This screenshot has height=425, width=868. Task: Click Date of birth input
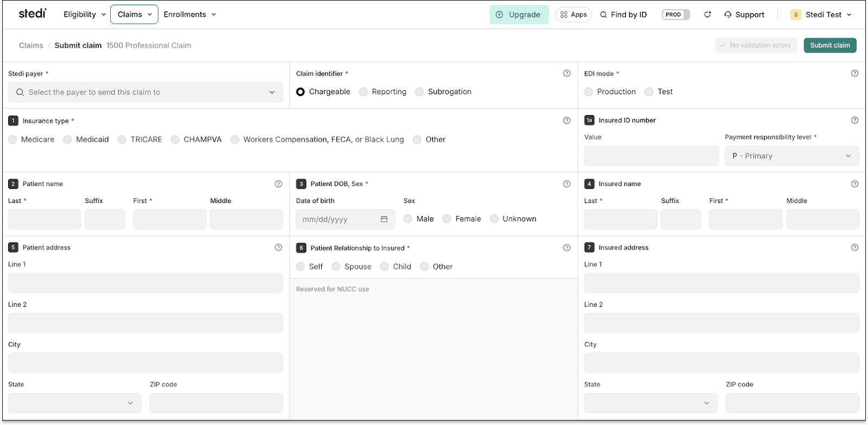(345, 219)
